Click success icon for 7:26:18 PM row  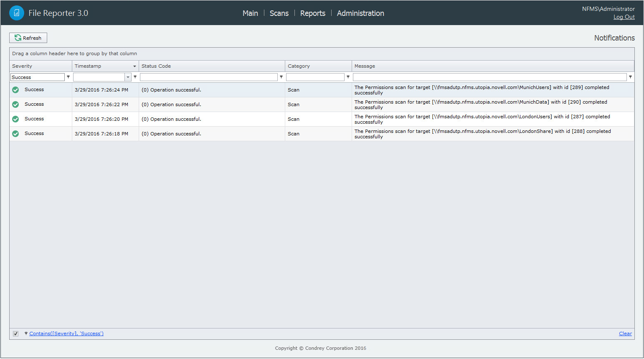(x=15, y=134)
